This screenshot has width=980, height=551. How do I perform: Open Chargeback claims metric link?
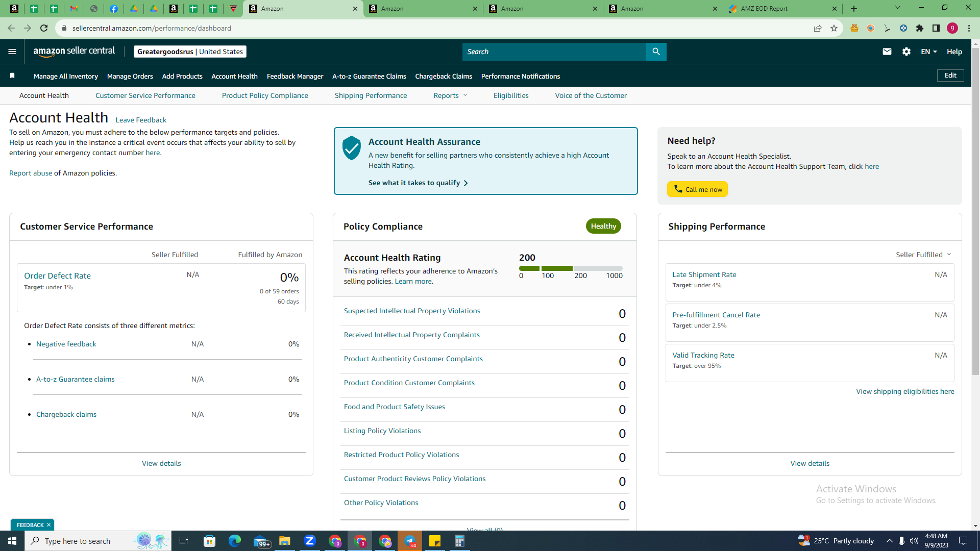(x=66, y=414)
